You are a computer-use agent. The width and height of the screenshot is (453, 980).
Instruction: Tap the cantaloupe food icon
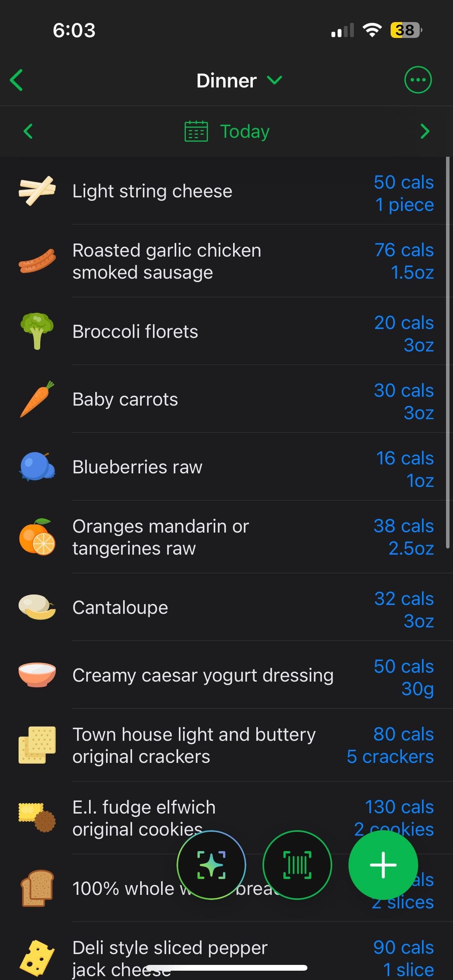[37, 607]
